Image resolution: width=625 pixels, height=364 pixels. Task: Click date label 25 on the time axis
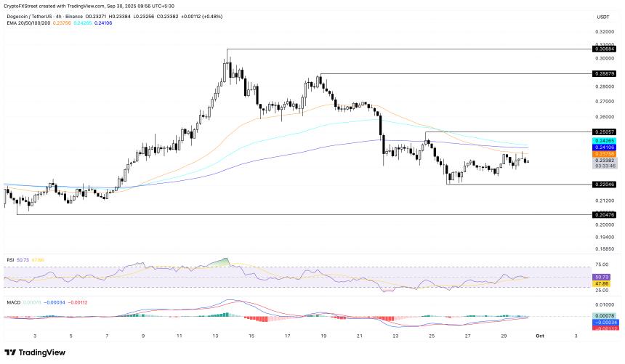[x=432, y=336]
